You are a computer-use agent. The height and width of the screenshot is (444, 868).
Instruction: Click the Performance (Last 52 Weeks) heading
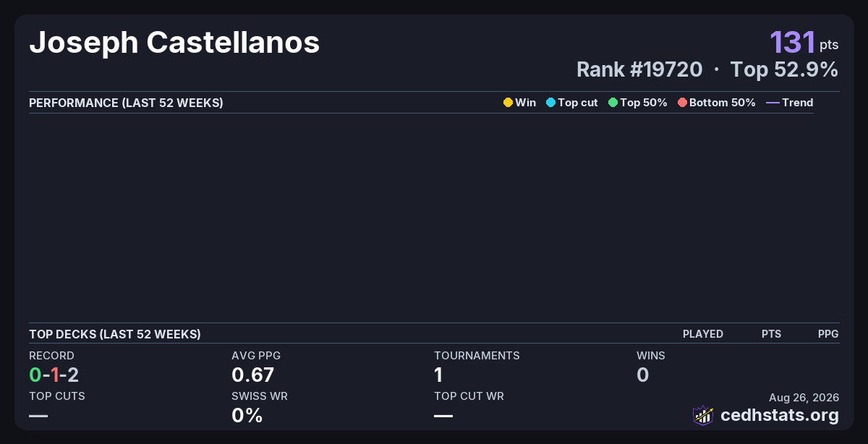(x=126, y=103)
